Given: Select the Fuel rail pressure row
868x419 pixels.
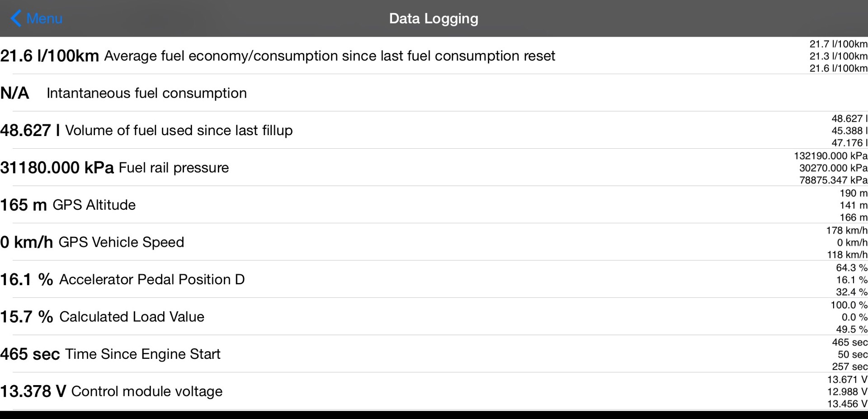Looking at the screenshot, I should coord(174,168).
